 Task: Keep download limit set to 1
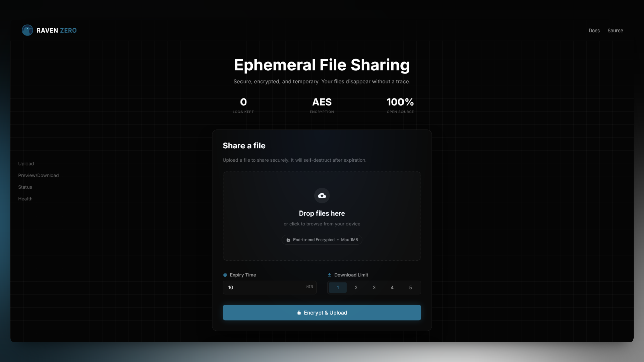338,287
